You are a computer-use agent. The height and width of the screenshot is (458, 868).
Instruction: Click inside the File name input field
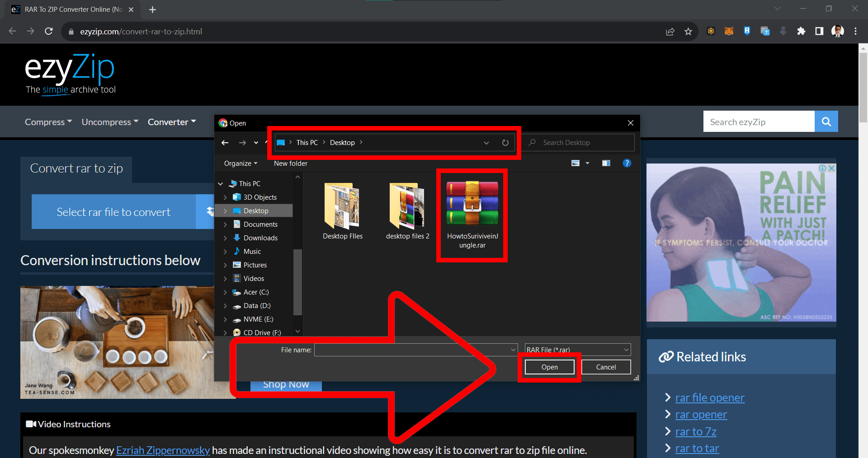pyautogui.click(x=407, y=350)
